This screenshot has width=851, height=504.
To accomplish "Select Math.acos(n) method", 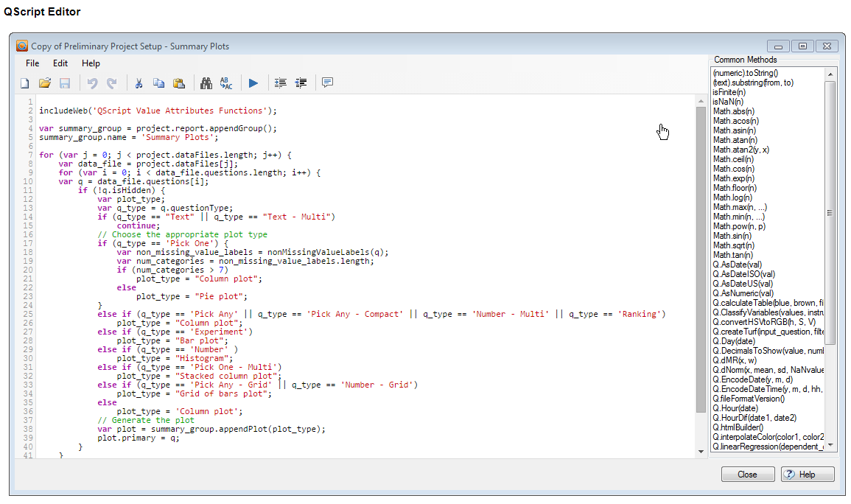I will pyautogui.click(x=736, y=121).
